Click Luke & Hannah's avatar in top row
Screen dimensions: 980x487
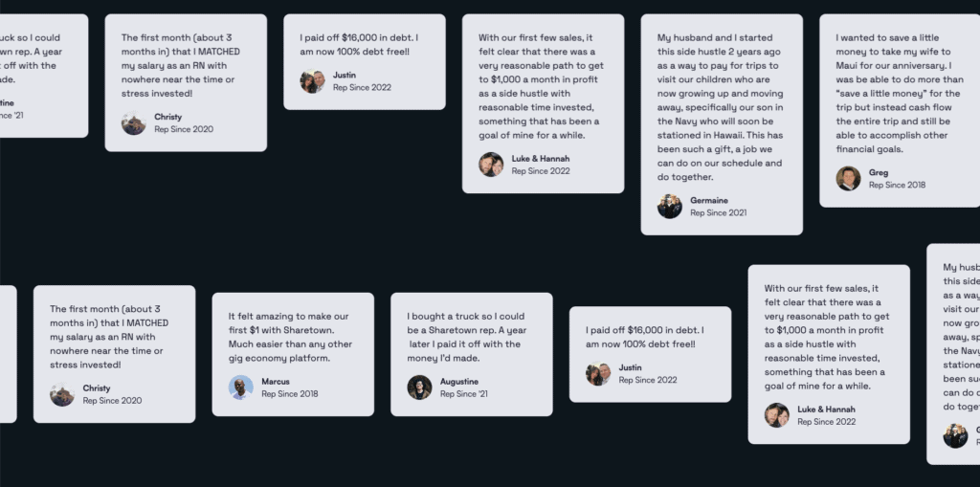pos(491,165)
